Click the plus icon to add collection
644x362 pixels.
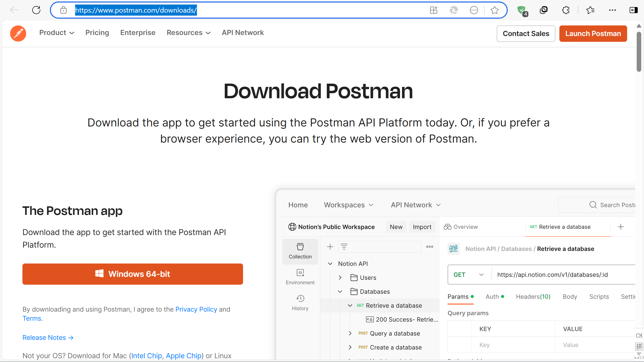pyautogui.click(x=330, y=247)
